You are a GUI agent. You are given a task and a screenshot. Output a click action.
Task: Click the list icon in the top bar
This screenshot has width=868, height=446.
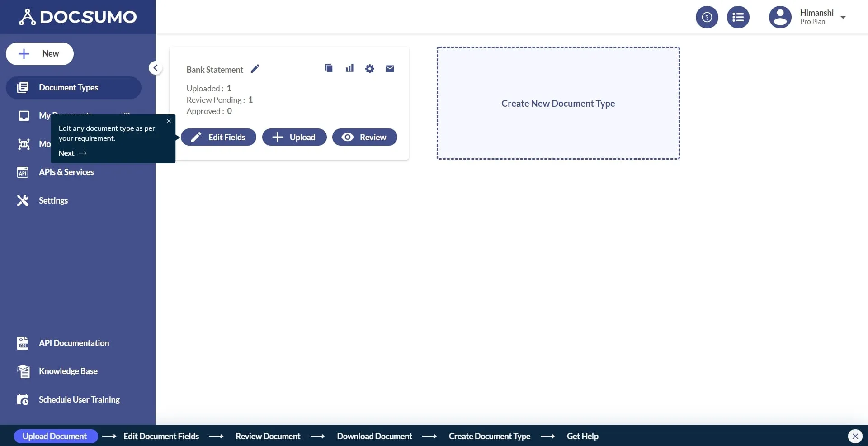738,17
